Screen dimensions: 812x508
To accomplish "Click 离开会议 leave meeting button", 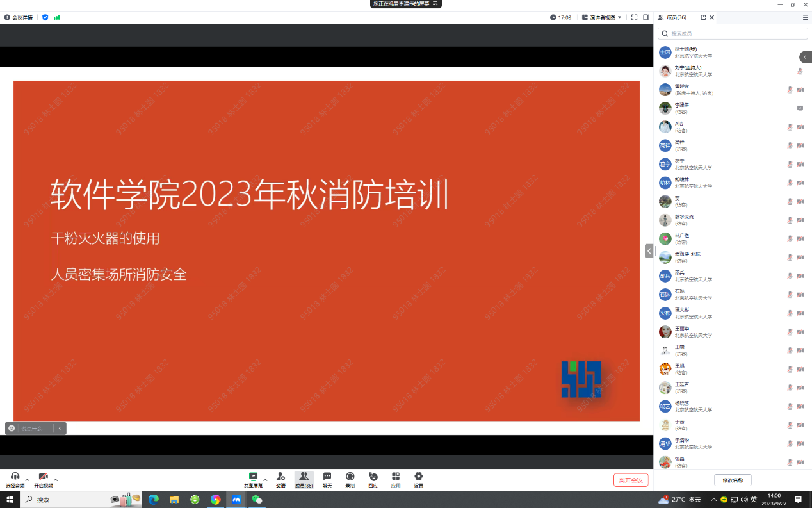I will coord(631,480).
